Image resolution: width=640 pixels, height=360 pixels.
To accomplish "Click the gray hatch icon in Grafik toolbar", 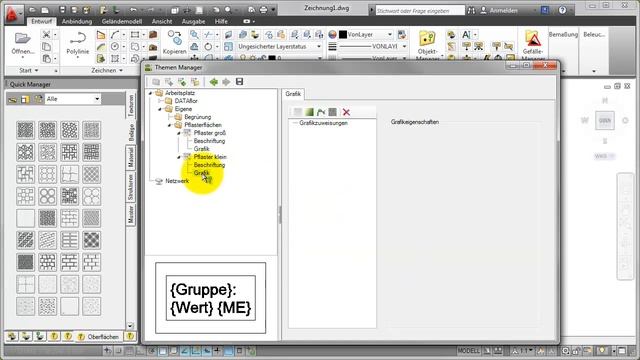I will point(333,112).
